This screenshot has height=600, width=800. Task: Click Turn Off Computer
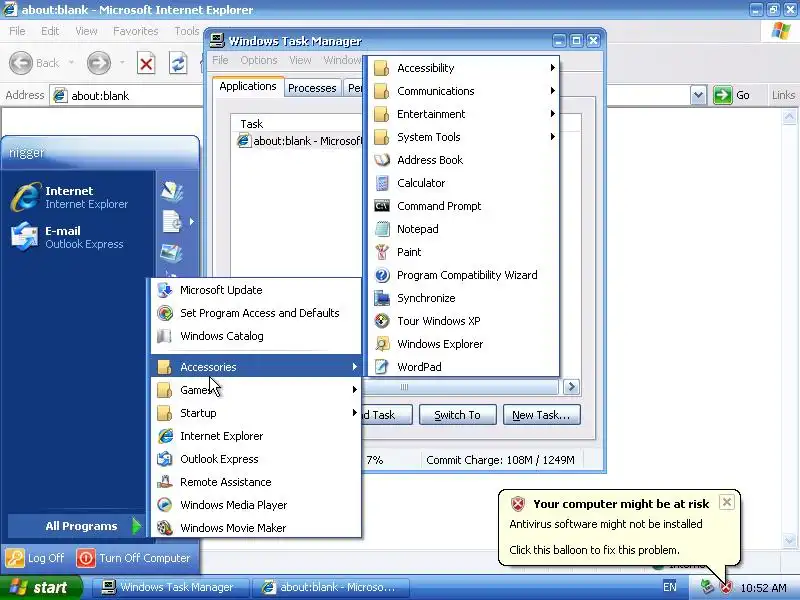(133, 558)
